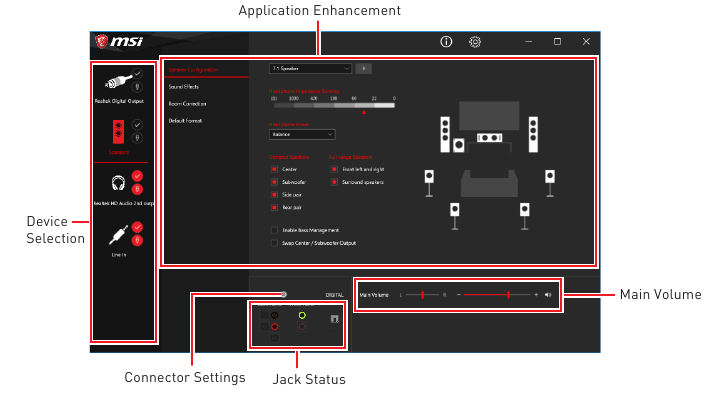Click the digital optical output jack icon
This screenshot has height=393, width=718.
click(335, 319)
